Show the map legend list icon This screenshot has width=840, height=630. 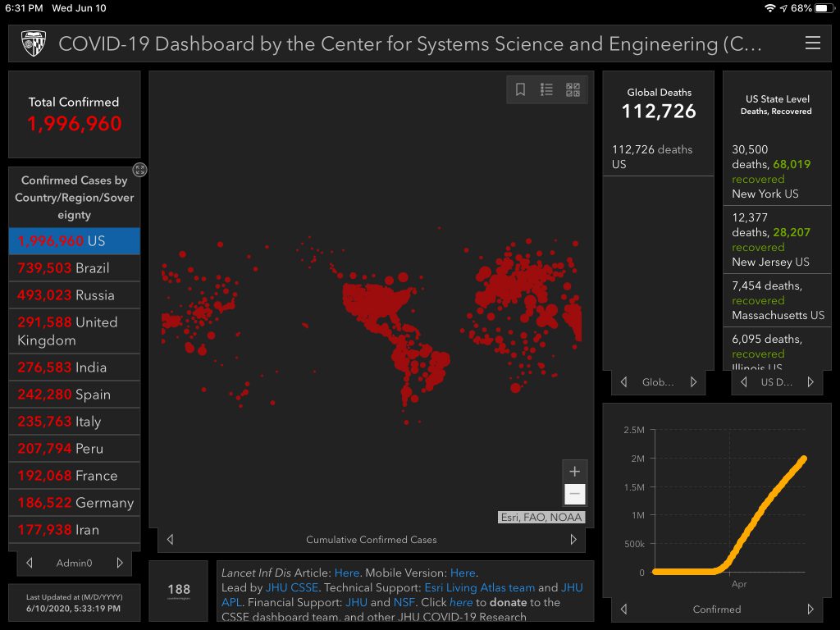(x=546, y=90)
